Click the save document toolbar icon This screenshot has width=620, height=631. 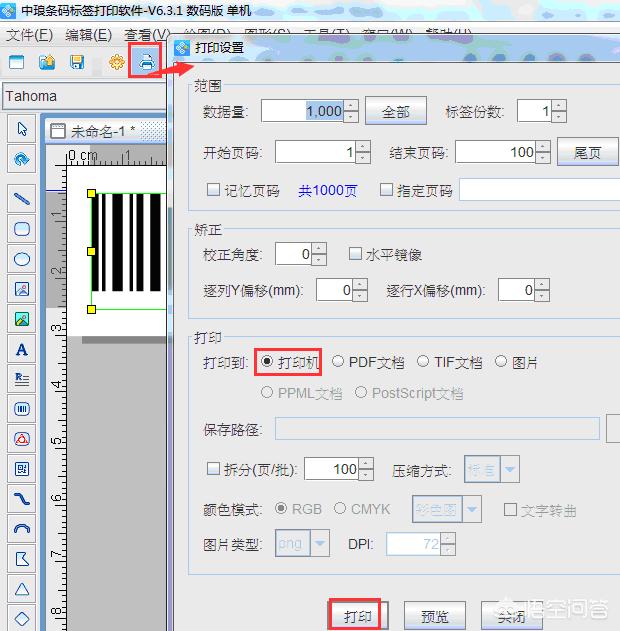point(77,62)
